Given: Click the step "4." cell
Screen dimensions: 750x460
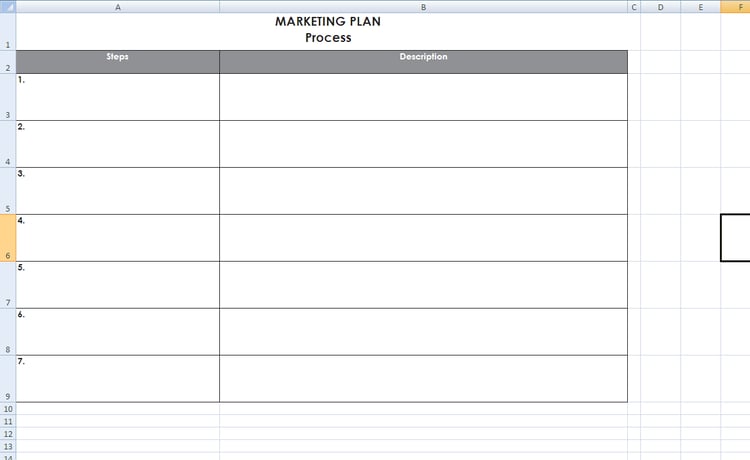Looking at the screenshot, I should [x=118, y=238].
